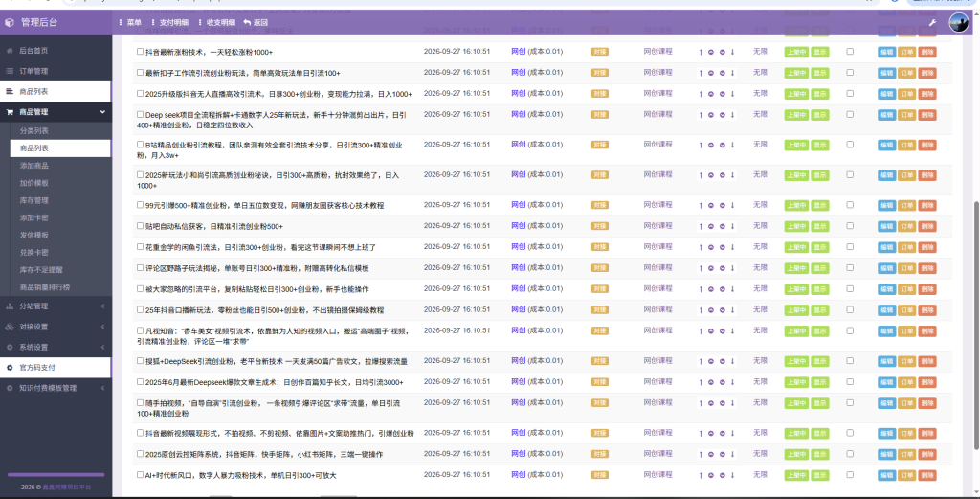Viewport: 980px width, 499px height.
Task: Tick the checkbox before the AI+时代新风口 title
Action: click(141, 475)
